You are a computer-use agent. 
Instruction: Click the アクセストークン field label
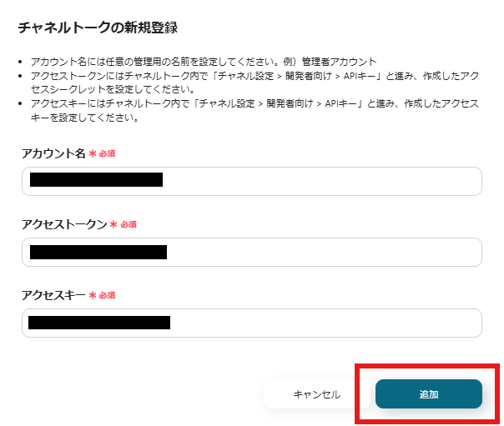(64, 224)
